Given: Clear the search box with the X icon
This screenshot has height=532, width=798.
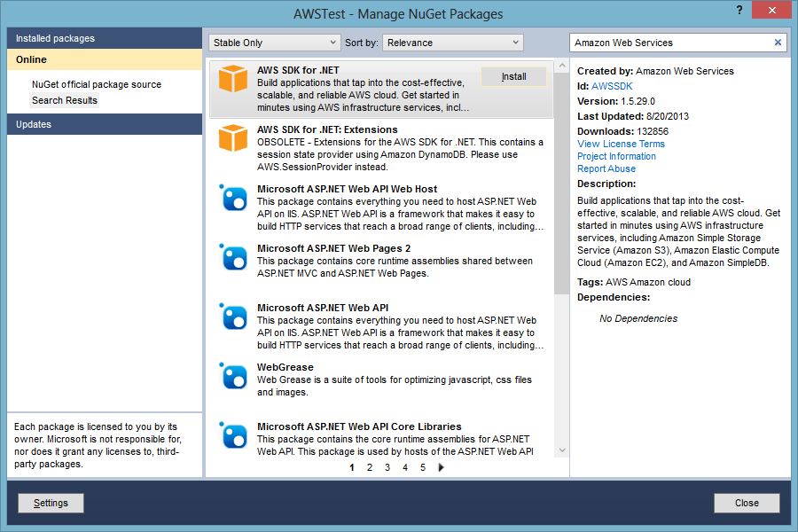Looking at the screenshot, I should coord(778,43).
